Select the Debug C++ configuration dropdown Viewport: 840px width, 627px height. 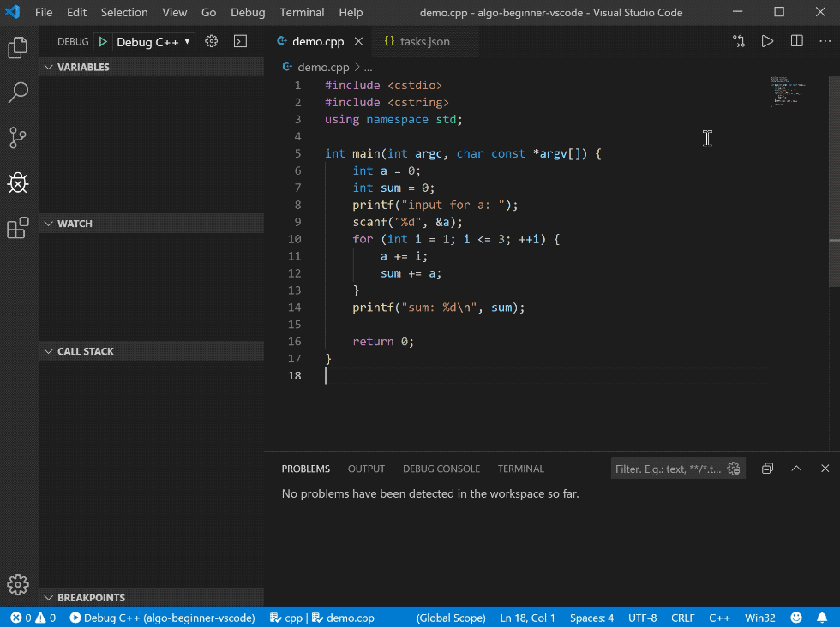(x=153, y=42)
